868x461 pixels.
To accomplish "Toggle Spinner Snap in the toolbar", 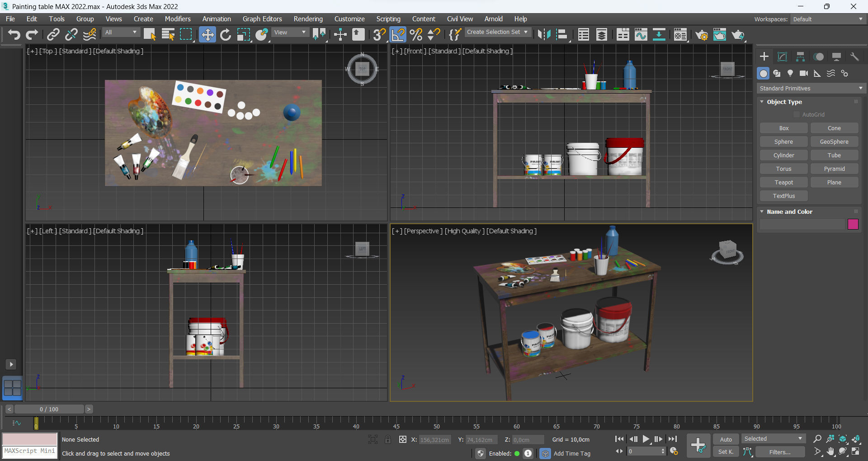I will pos(434,34).
